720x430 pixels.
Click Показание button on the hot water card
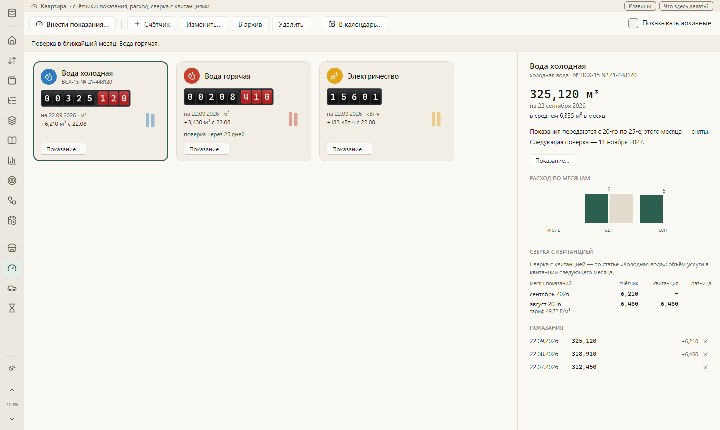206,149
